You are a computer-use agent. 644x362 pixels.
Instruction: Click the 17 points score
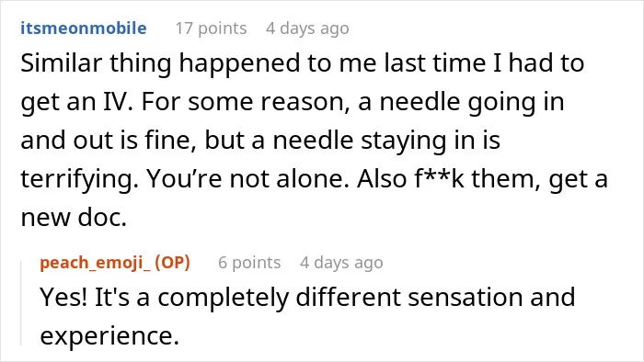pos(211,28)
